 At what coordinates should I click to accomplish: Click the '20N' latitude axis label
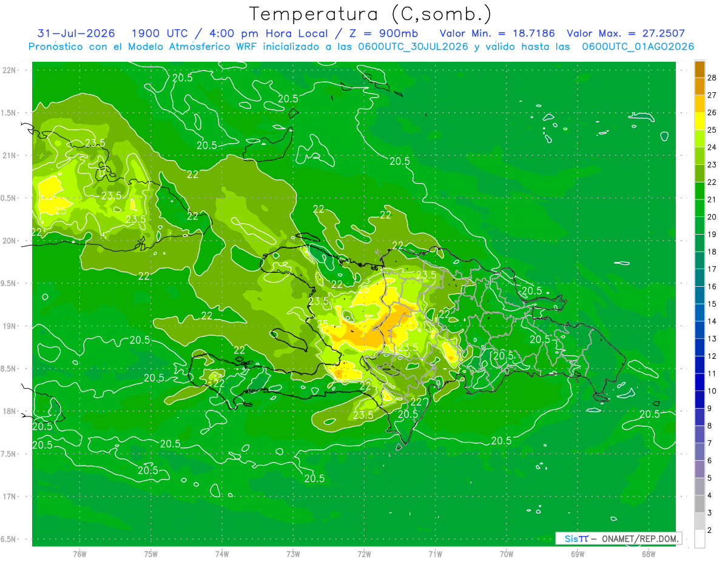click(x=10, y=241)
